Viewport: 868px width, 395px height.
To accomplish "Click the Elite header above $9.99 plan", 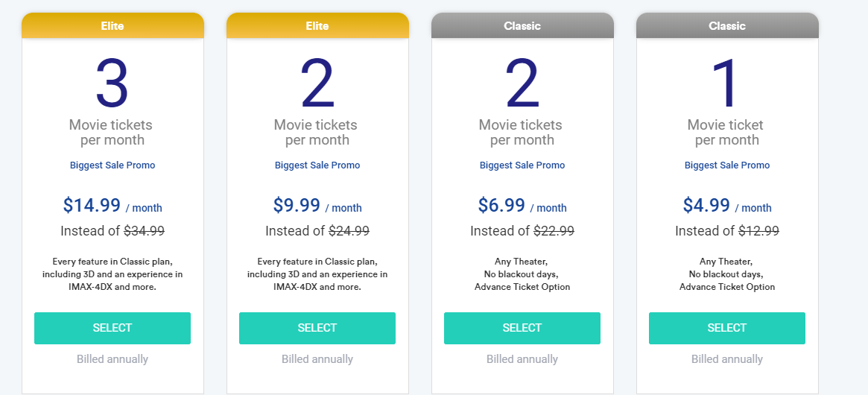I will (x=317, y=25).
